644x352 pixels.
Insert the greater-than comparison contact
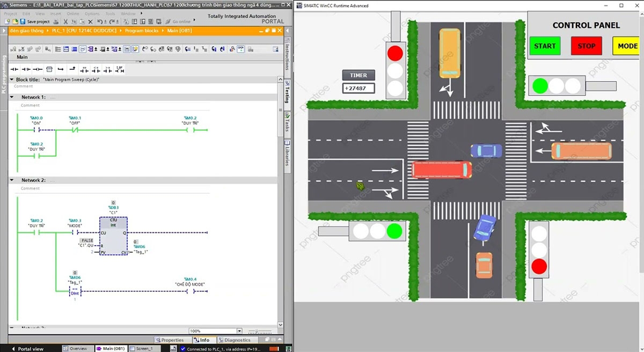[x=108, y=70]
